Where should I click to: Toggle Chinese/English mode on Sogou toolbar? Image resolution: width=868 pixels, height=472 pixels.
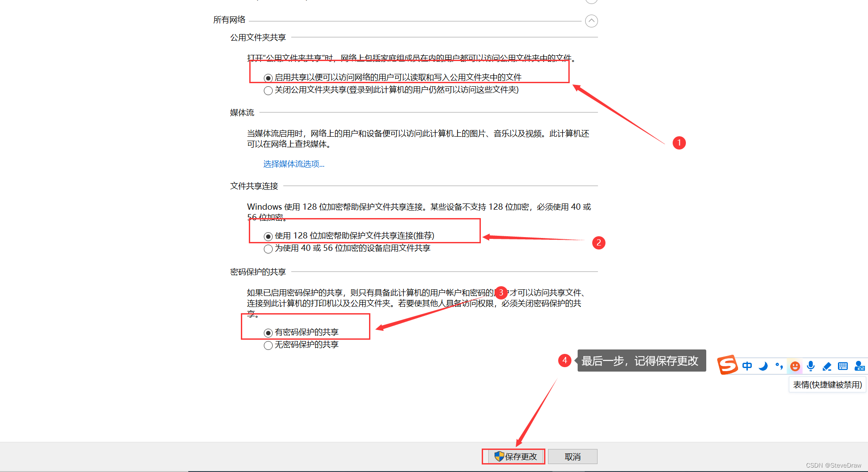(747, 366)
